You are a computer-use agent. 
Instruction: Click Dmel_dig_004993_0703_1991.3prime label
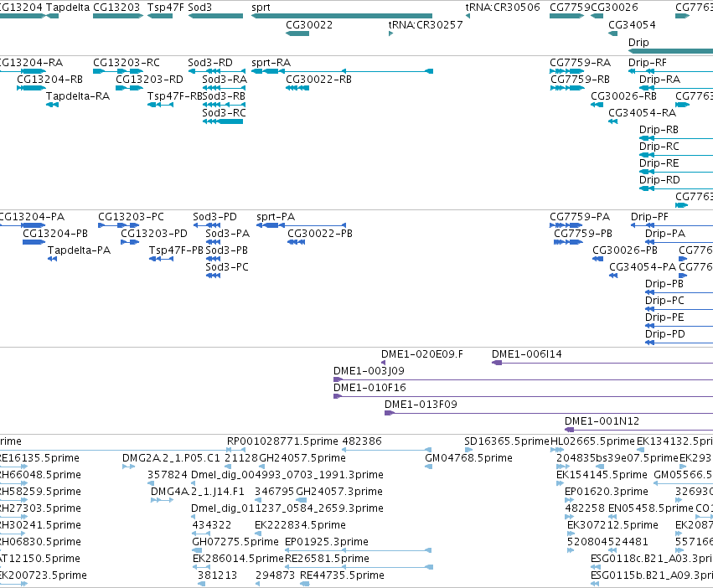(x=287, y=475)
